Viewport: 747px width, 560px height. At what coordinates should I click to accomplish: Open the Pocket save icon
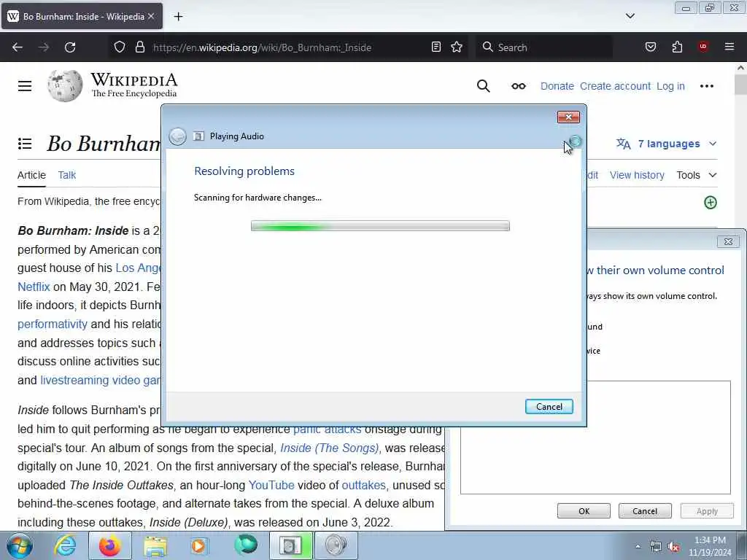click(x=651, y=47)
